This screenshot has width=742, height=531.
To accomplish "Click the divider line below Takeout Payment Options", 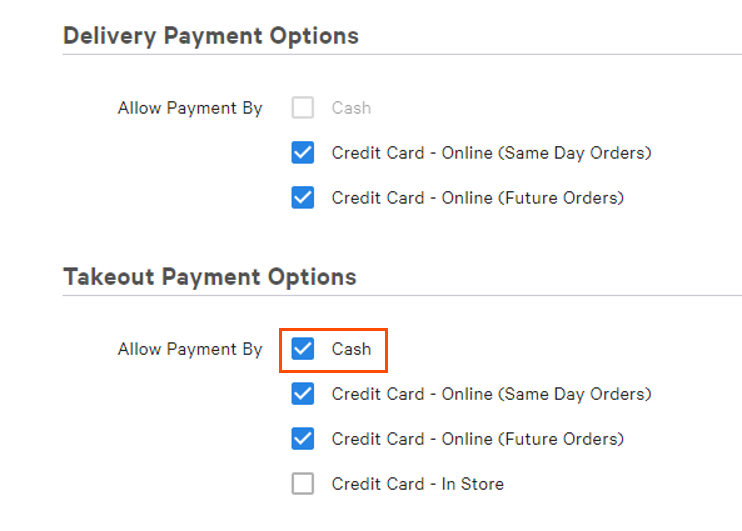I will (x=400, y=295).
